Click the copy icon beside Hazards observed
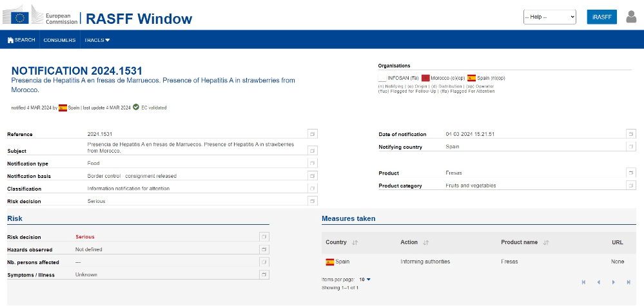This screenshot has height=306, width=644. (264, 249)
